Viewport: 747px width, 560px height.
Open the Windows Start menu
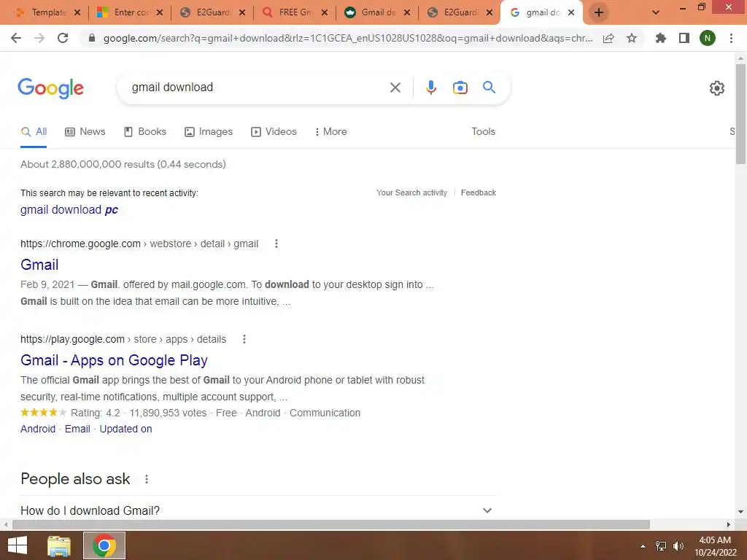coord(18,545)
